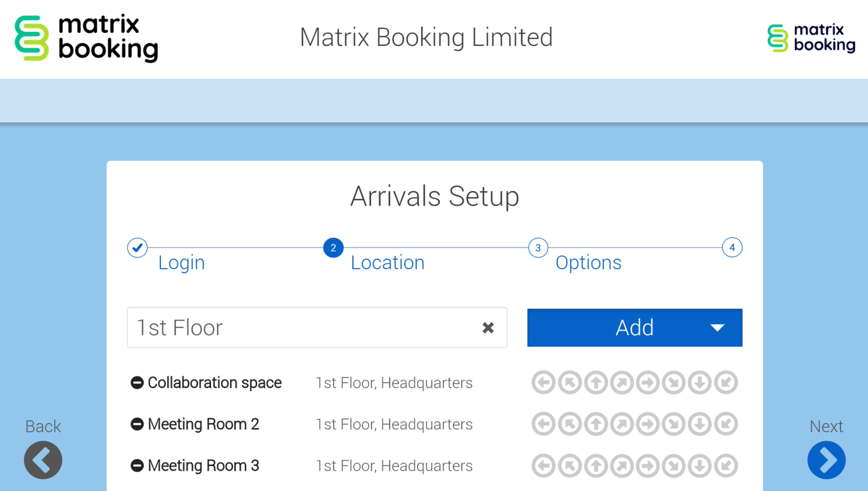
Task: Click the large Matrix Booking logo
Action: 87,38
